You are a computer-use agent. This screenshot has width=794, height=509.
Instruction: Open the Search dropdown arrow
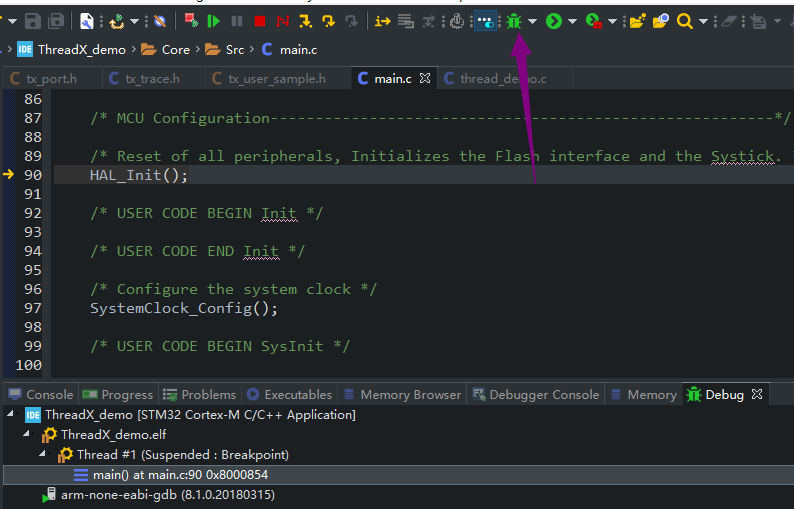(x=703, y=21)
